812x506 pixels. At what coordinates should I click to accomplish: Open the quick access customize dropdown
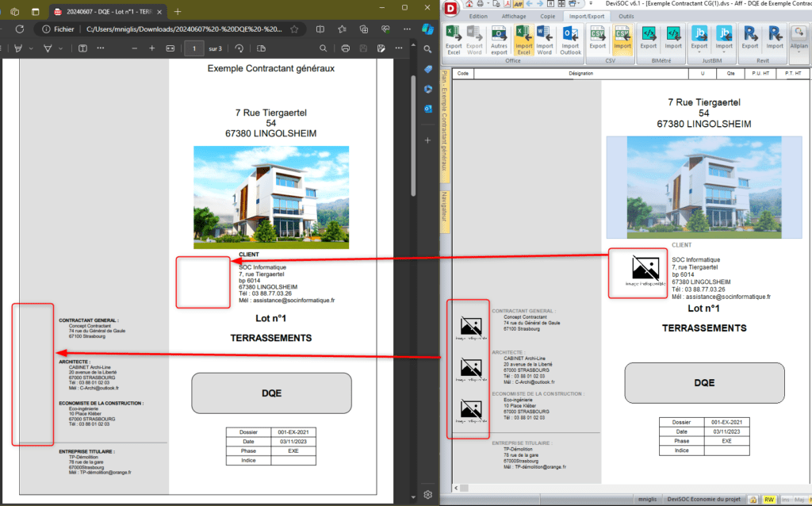(x=591, y=4)
